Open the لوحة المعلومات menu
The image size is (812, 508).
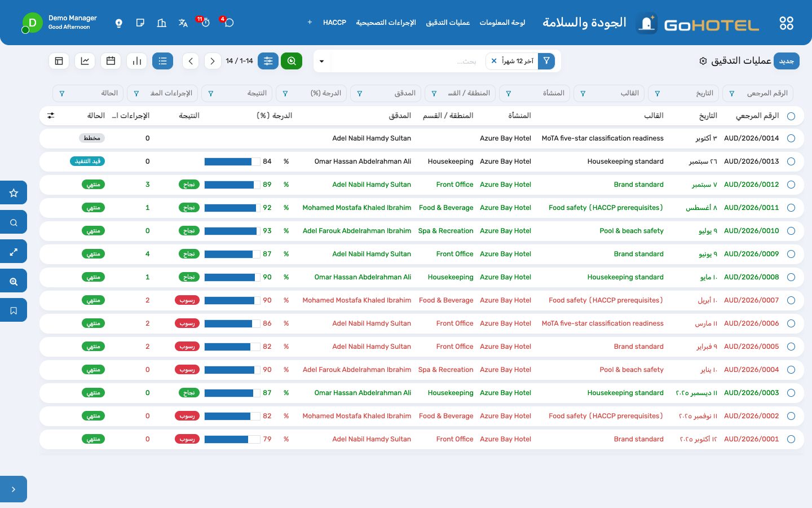click(x=502, y=23)
